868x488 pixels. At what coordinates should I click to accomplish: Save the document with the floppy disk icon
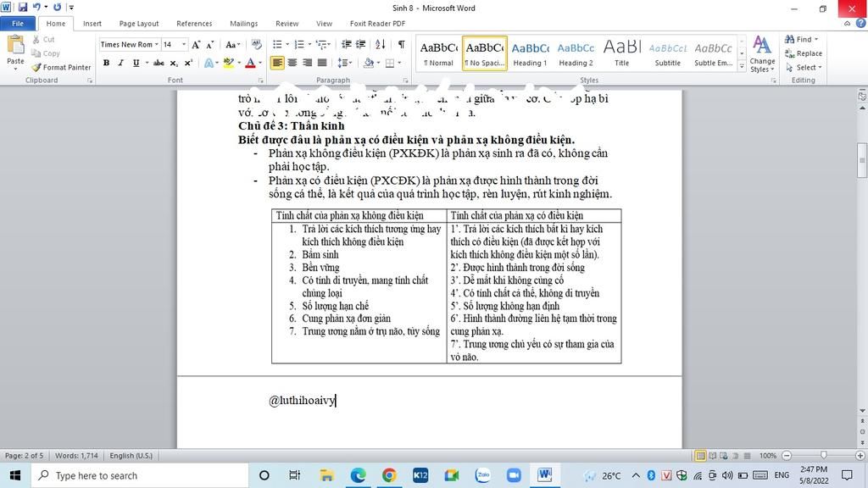23,7
